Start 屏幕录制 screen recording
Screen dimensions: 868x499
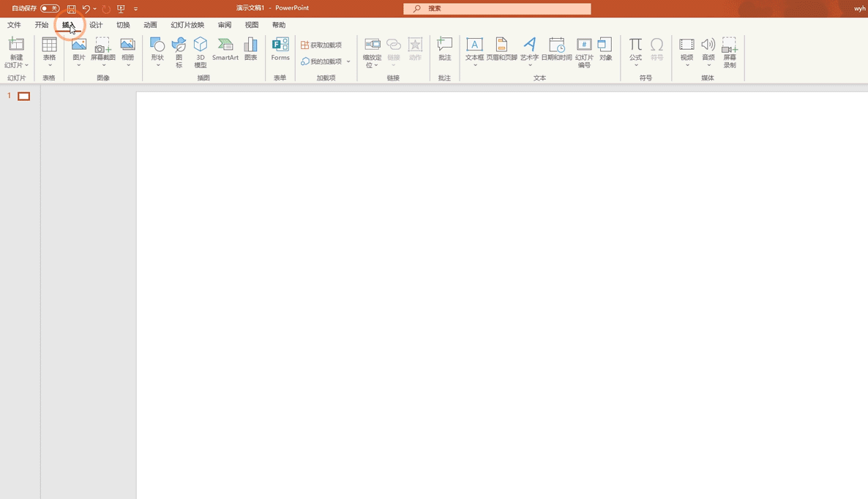click(x=730, y=52)
